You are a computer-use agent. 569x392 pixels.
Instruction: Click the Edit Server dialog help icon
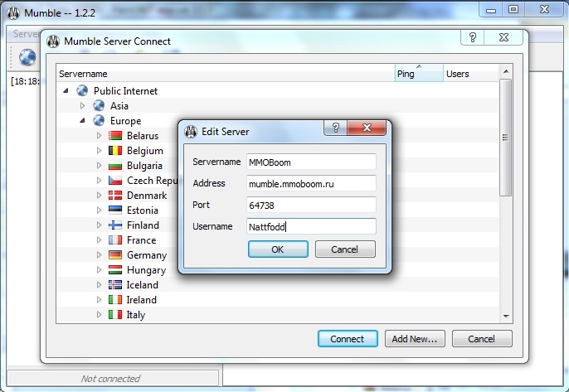335,128
